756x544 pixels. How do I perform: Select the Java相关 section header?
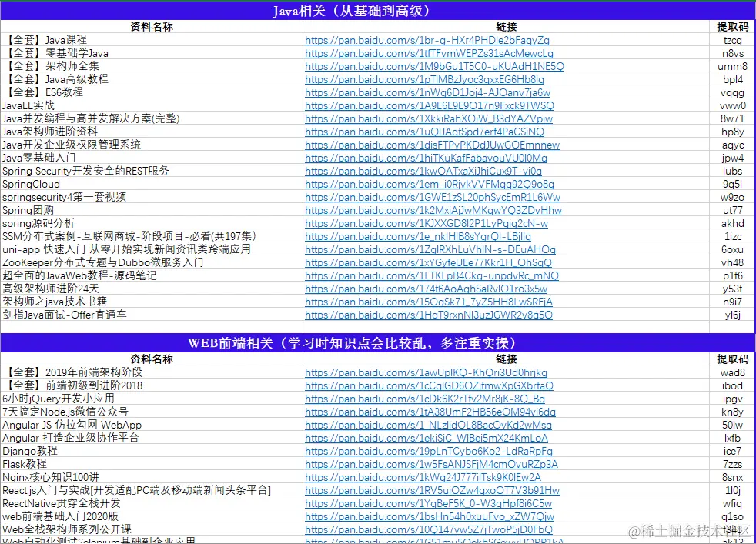coord(378,11)
